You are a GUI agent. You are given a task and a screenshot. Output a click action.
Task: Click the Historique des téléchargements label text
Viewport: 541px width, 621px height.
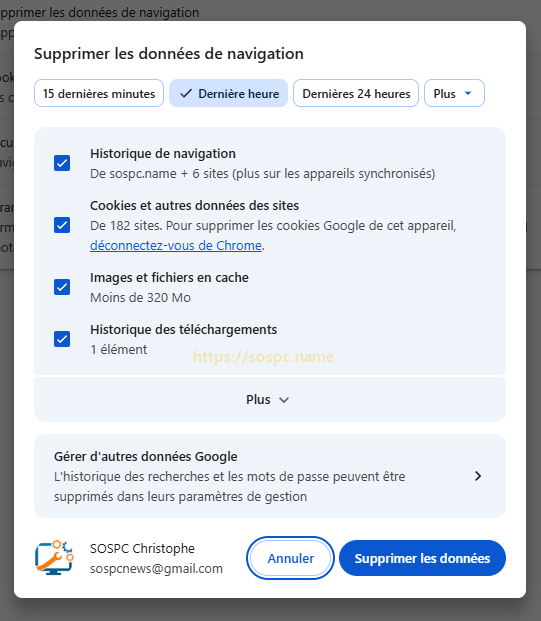coord(183,330)
